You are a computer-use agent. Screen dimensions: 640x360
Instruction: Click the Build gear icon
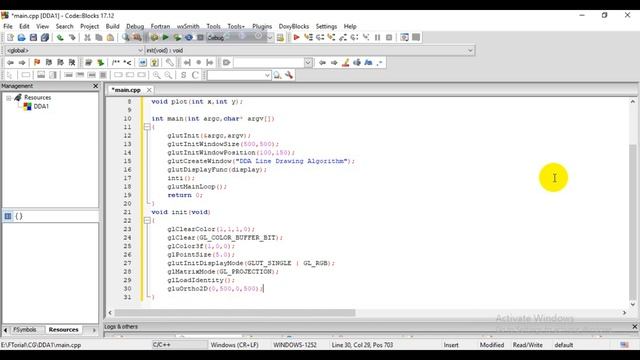point(154,38)
